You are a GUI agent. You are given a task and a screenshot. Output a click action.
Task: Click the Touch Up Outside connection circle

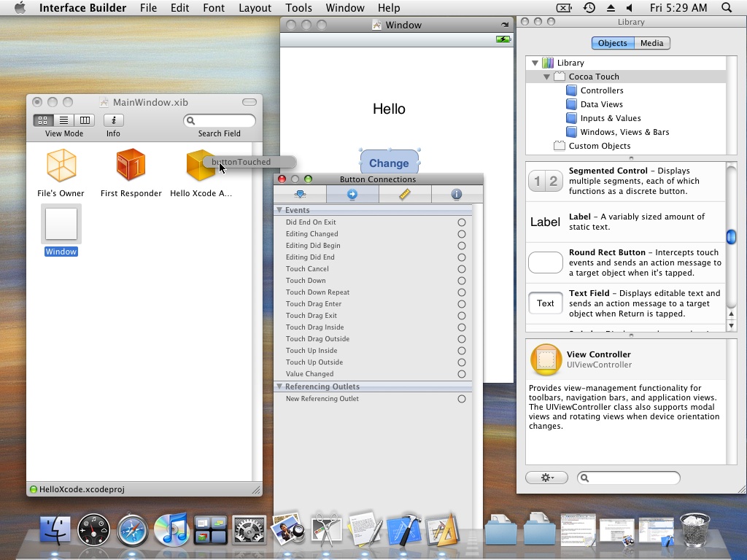point(462,362)
